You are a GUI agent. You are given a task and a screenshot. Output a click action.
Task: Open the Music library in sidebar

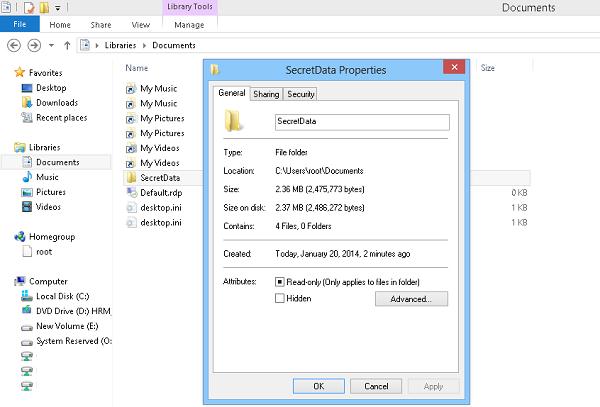click(47, 177)
